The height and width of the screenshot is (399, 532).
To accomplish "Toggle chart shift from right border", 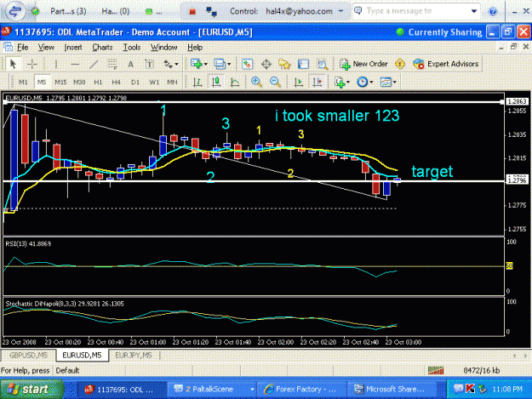I will point(317,82).
